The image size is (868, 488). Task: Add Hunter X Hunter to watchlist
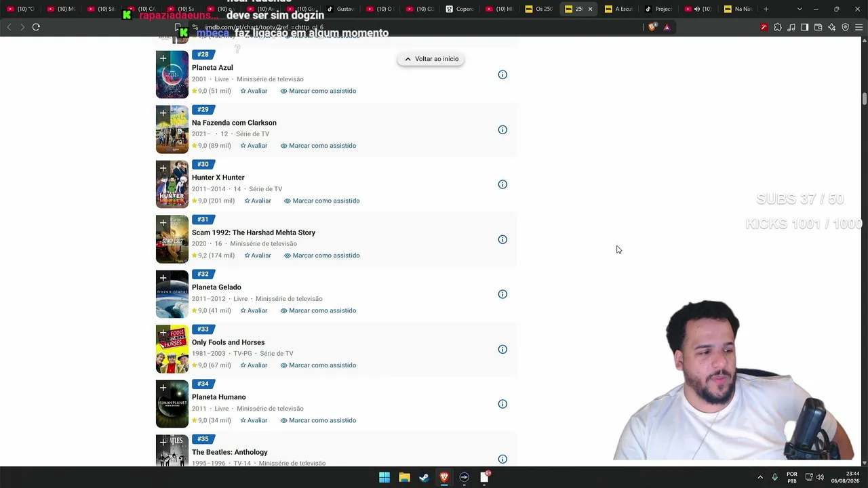(163, 169)
